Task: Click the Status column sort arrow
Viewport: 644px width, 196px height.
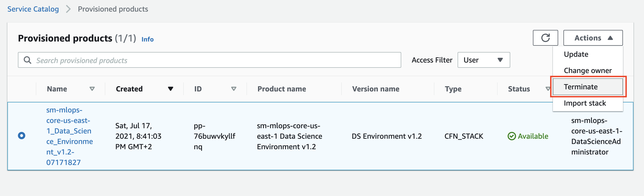Action: [548, 89]
